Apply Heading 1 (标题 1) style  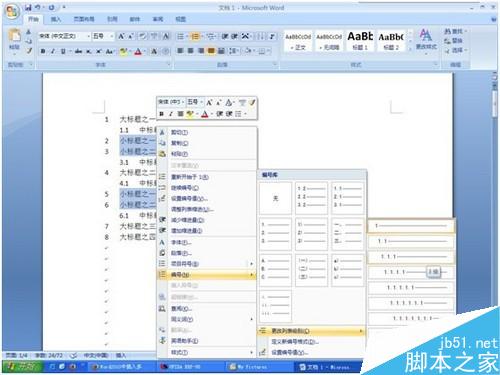point(360,40)
